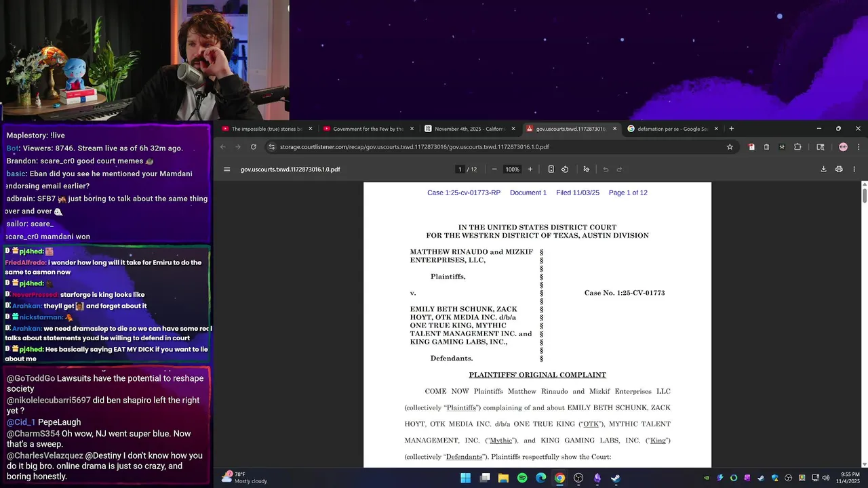Bookmark this page with the star

point(730,147)
